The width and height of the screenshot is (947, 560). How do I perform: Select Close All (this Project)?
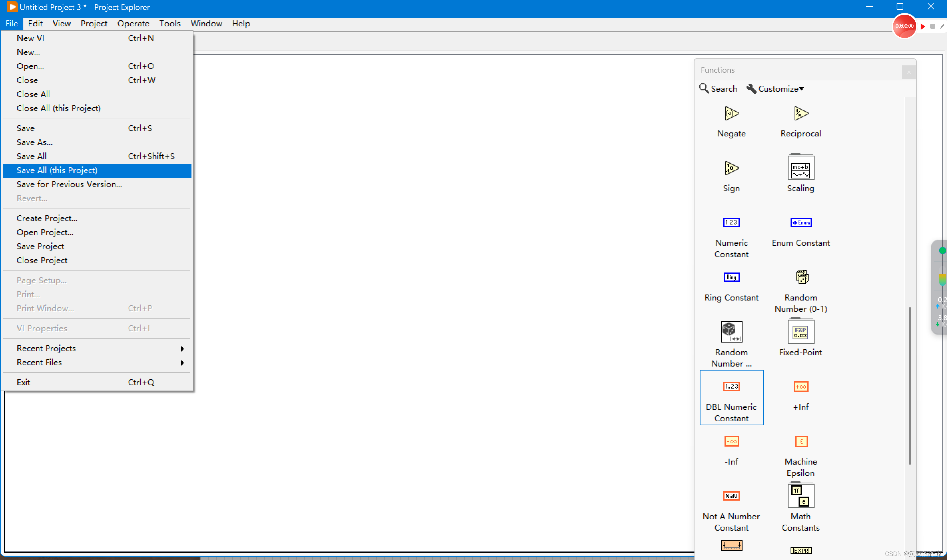[x=97, y=108]
